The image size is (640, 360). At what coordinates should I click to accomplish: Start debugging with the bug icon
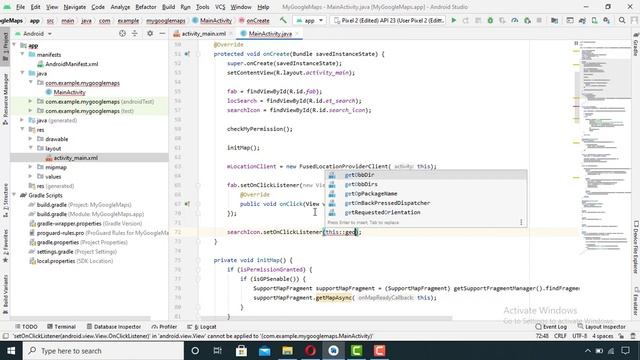[x=490, y=20]
